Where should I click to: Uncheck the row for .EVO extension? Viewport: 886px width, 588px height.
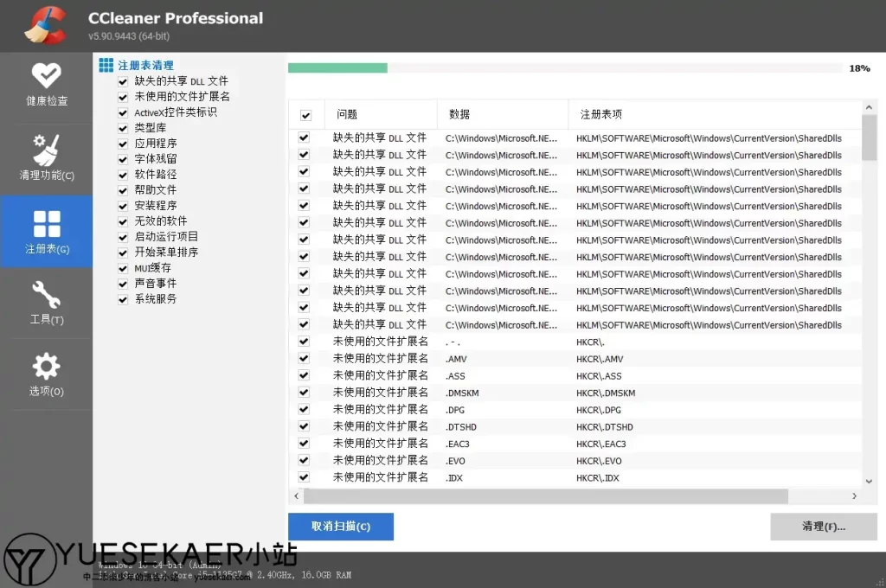coord(304,460)
